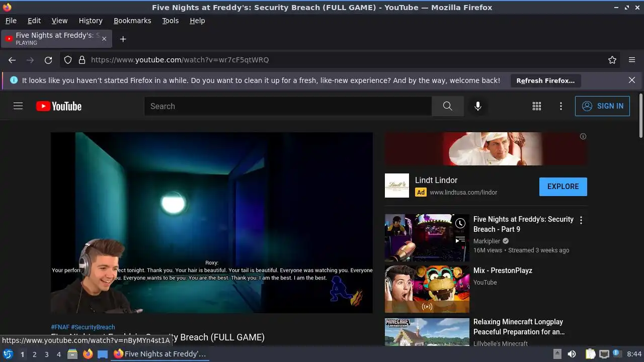Open the tracking protection shield
Image resolution: width=644 pixels, height=362 pixels.
(x=68, y=60)
